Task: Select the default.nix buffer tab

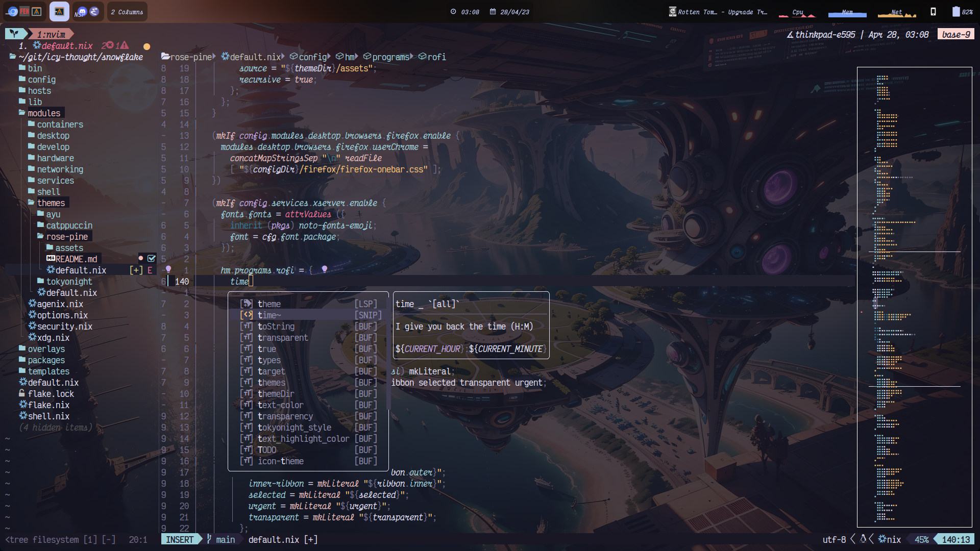Action: [66, 46]
